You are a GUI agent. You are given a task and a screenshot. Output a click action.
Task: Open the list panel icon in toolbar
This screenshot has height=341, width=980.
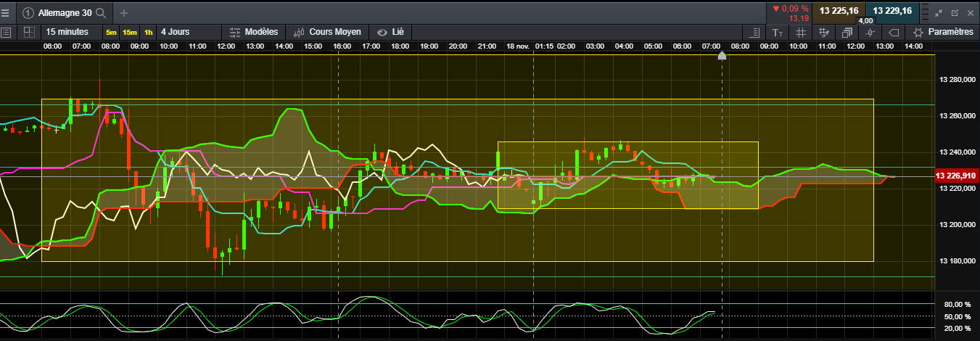coord(6,32)
